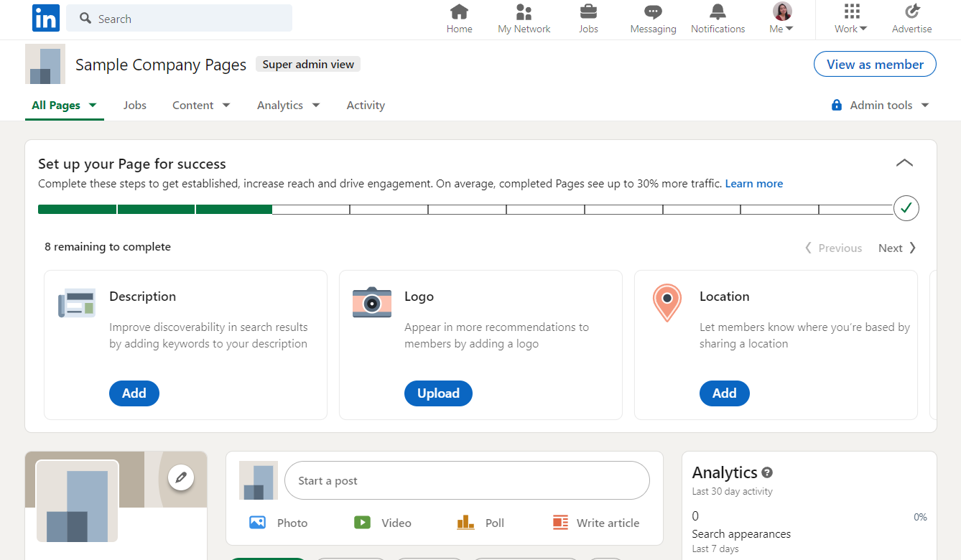Click the Search appearances label
This screenshot has height=560, width=961.
coord(741,534)
